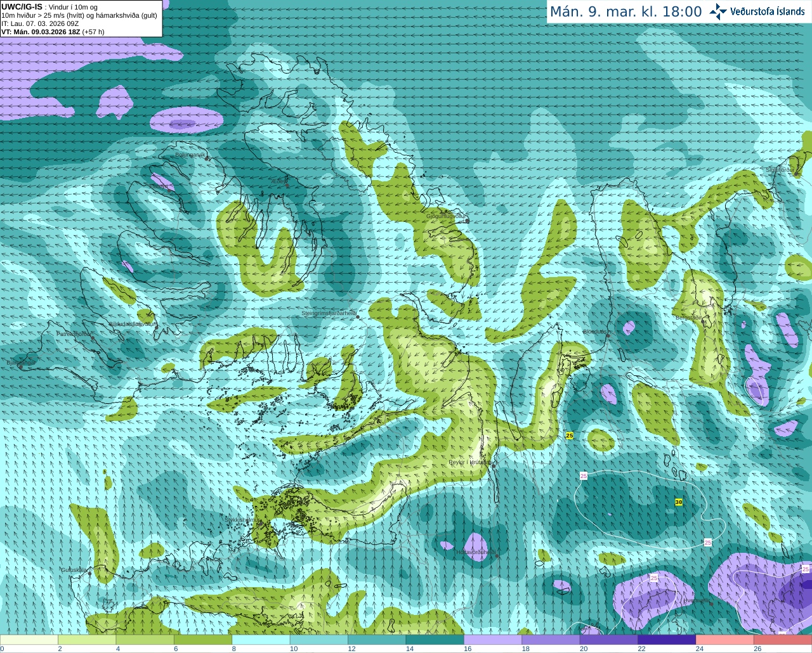Click the 2–4 m/s light green legend swatch

tap(87, 640)
